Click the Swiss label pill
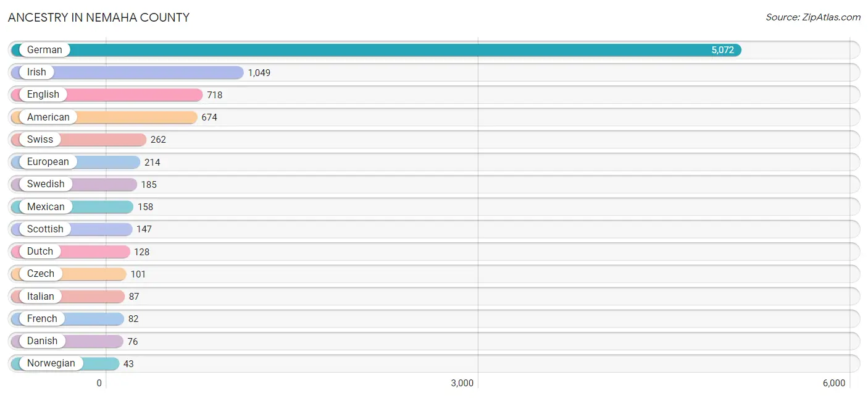This screenshot has width=868, height=398. [40, 140]
